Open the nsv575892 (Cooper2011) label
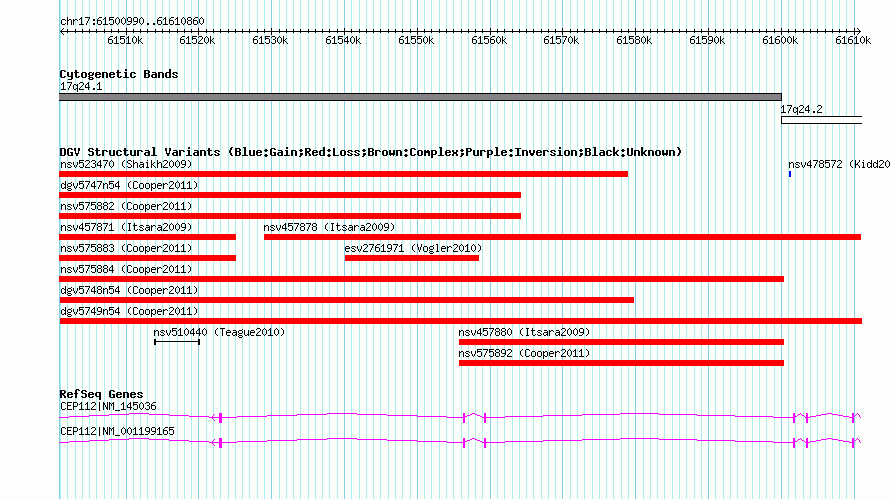The height and width of the screenshot is (499, 890). coord(524,353)
